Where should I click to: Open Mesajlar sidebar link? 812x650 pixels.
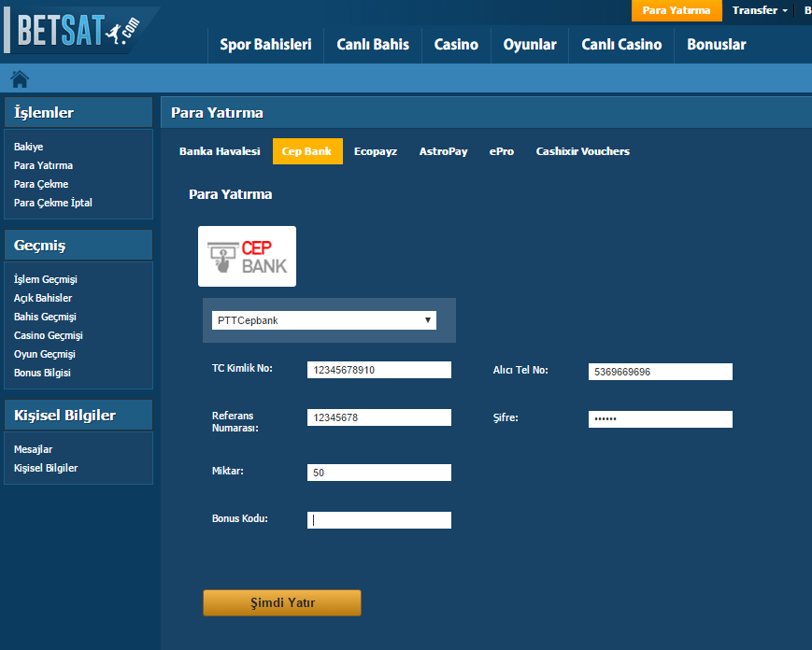(33, 449)
